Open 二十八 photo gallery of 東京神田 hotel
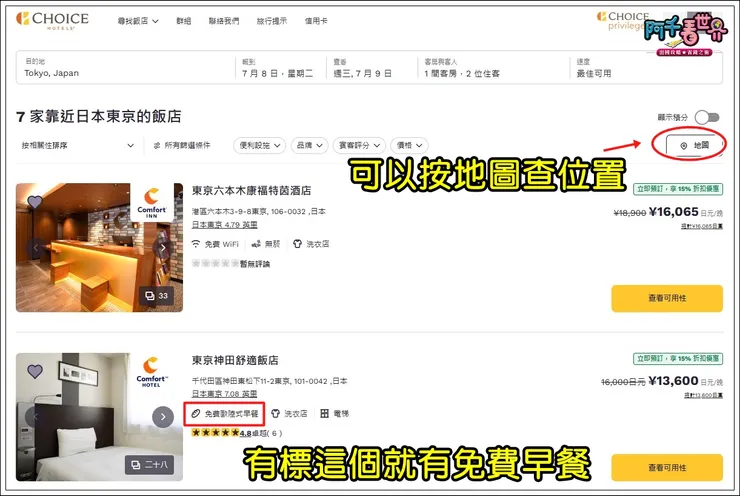The width and height of the screenshot is (740, 496). pos(149,465)
